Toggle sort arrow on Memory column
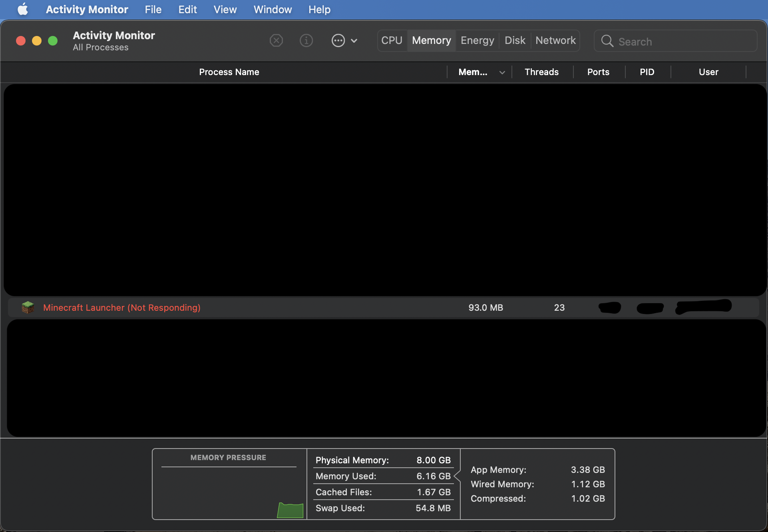Screen dimensions: 768x532 point(502,72)
